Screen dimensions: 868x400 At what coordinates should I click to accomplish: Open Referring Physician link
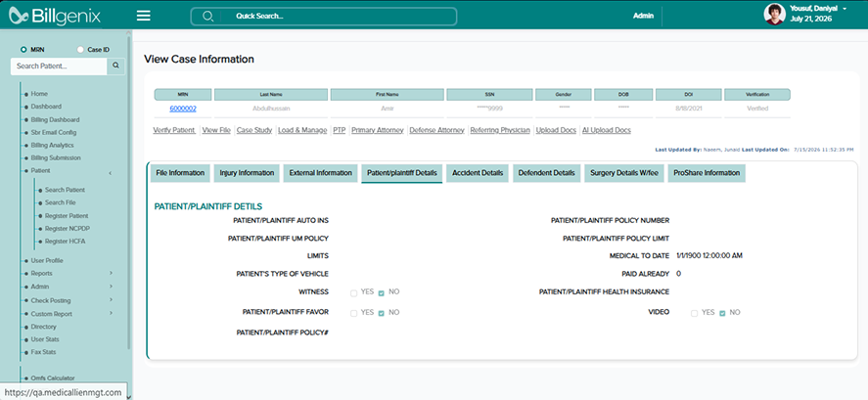pyautogui.click(x=500, y=131)
